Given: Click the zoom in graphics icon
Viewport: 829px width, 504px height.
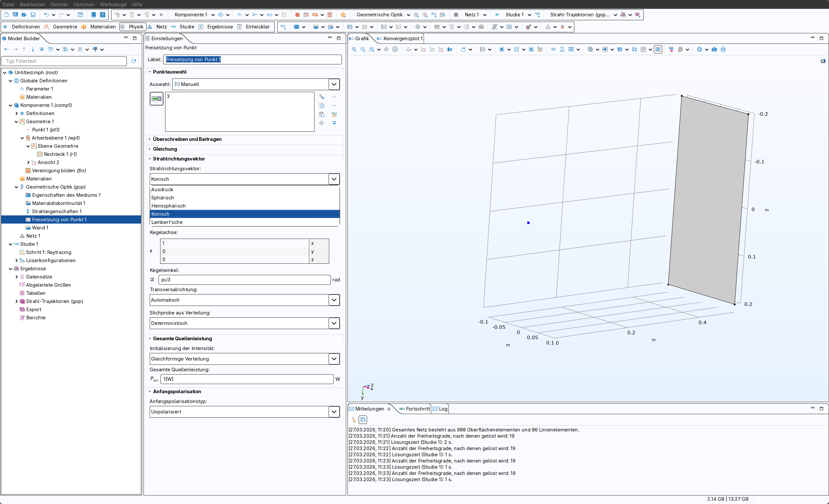Looking at the screenshot, I should coord(354,49).
